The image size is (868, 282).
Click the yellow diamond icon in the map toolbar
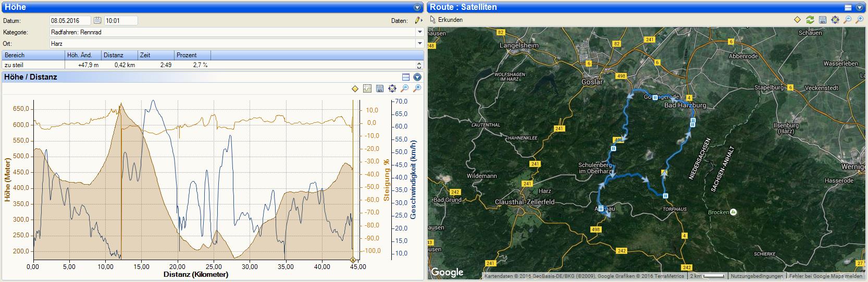[797, 20]
